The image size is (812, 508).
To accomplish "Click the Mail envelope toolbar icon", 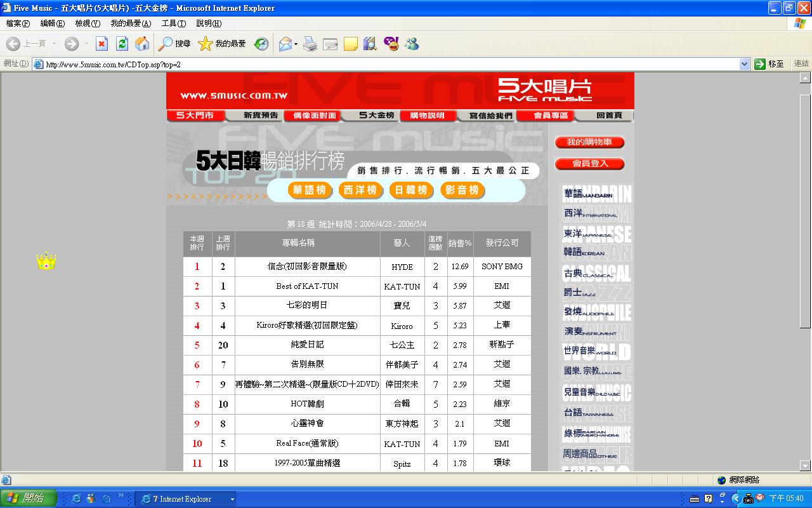I will 285,44.
